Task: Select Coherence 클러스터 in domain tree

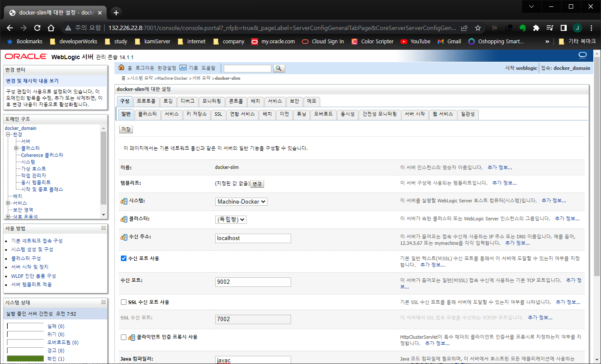Action: 42,155
